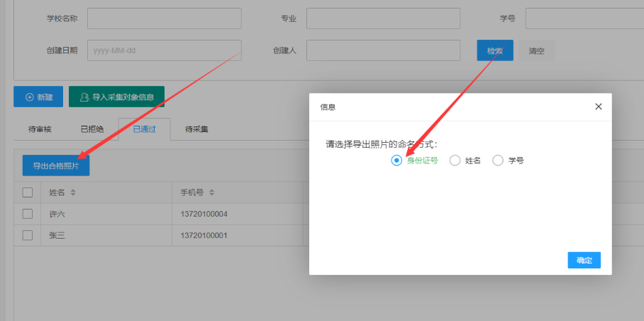
Task: Sort the table by the 姓名 column arrows
Action: tap(72, 192)
